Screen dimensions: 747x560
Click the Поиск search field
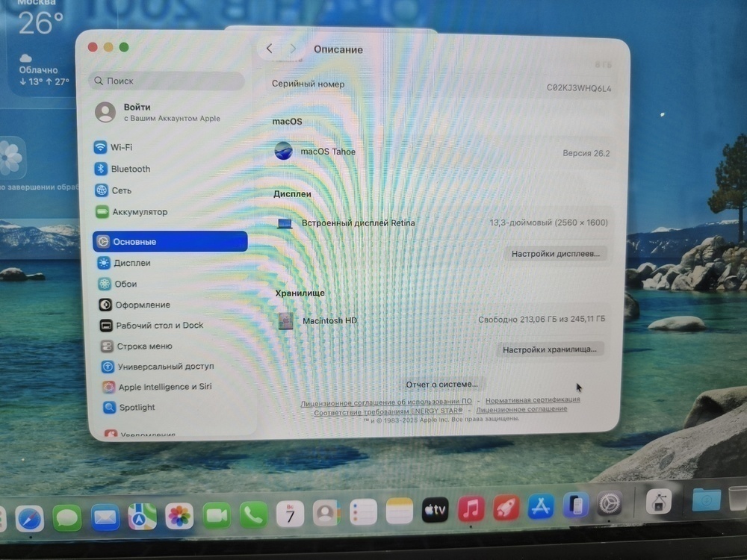click(x=167, y=81)
